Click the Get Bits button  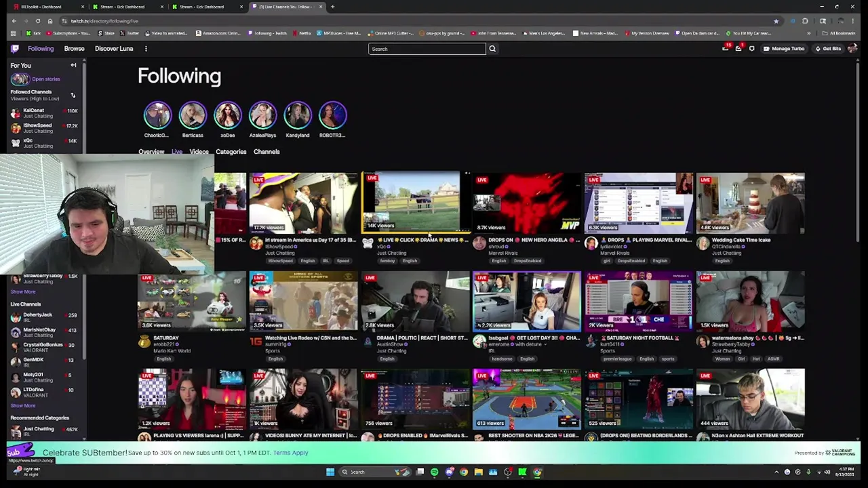click(828, 49)
